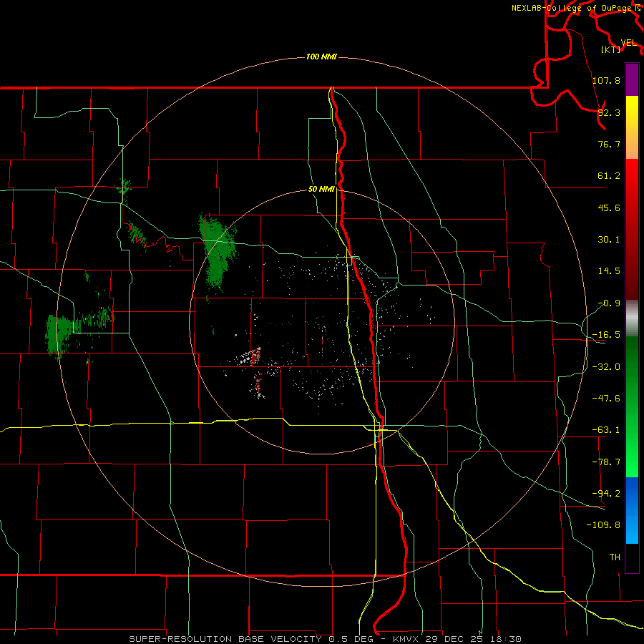Click the yellow-orange segment of the color bar
644x644 pixels.
point(632,127)
